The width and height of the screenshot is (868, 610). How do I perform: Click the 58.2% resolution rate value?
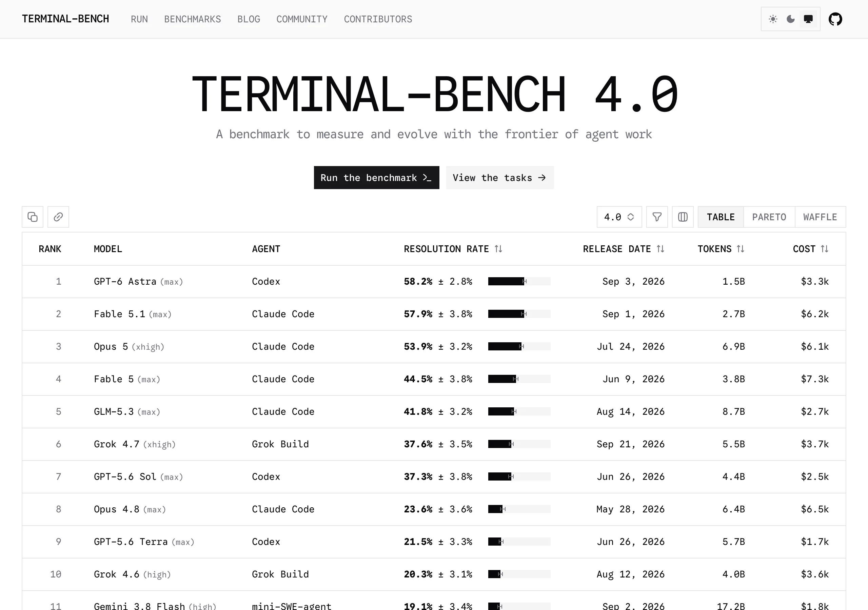[x=418, y=282]
